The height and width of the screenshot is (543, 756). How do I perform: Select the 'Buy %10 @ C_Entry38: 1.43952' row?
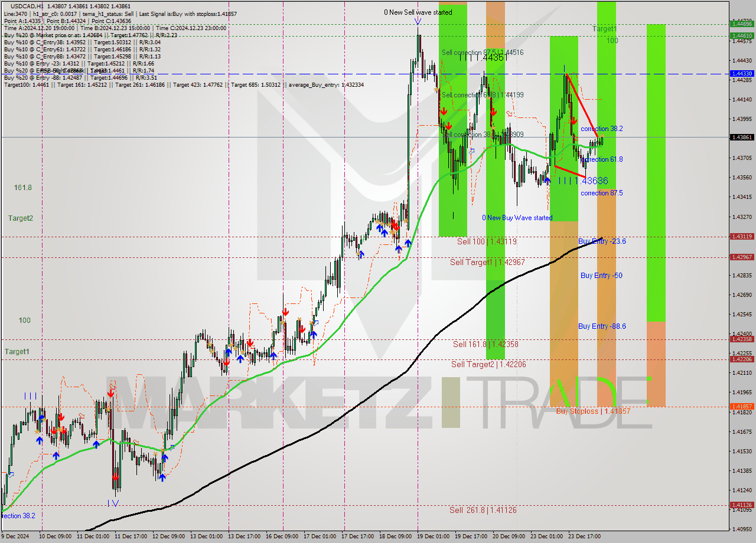click(x=82, y=42)
